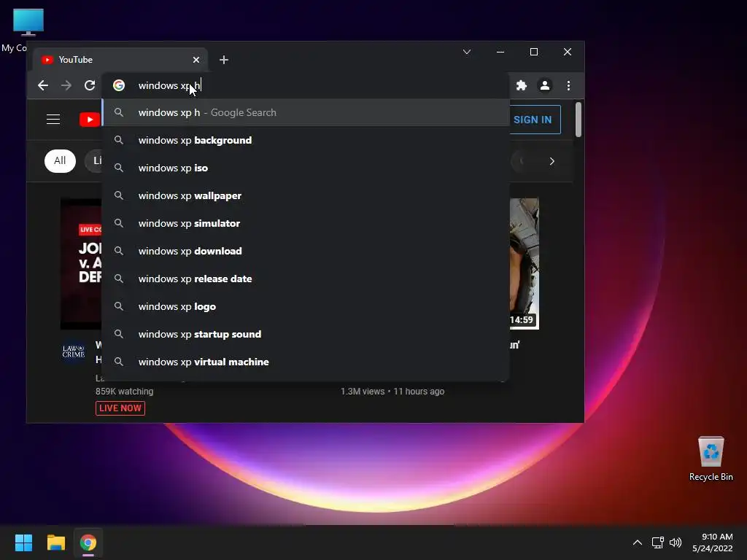
Task: Reload the page with the refresh icon
Action: click(x=90, y=85)
